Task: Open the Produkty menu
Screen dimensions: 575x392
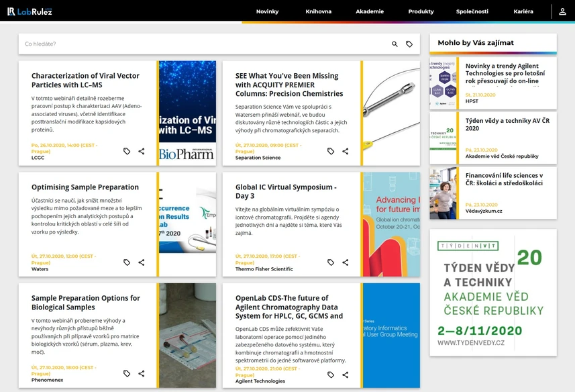Action: [x=421, y=11]
